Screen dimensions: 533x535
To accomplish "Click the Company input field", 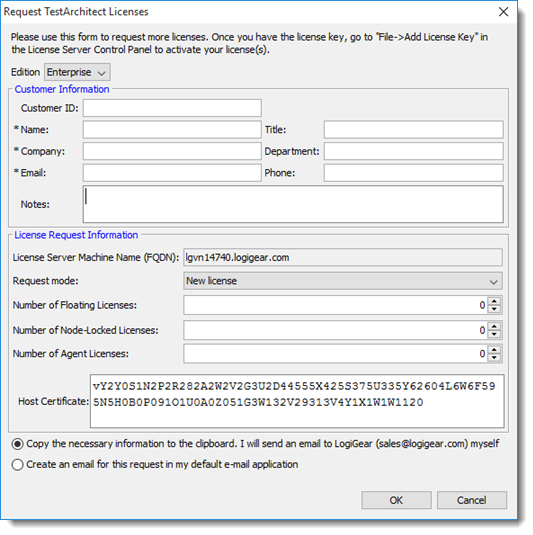I will 172,151.
